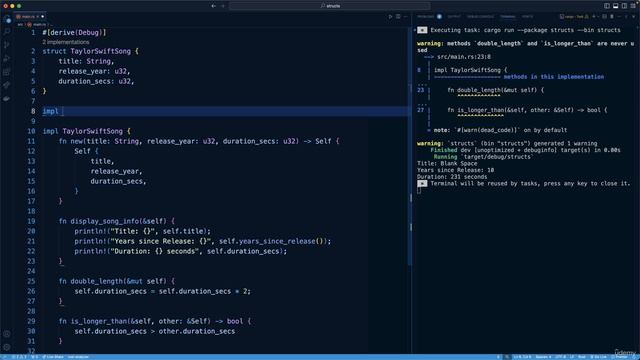Maximize the panel size with chevron
Image resolution: width=640 pixels, height=360 pixels.
627,17
